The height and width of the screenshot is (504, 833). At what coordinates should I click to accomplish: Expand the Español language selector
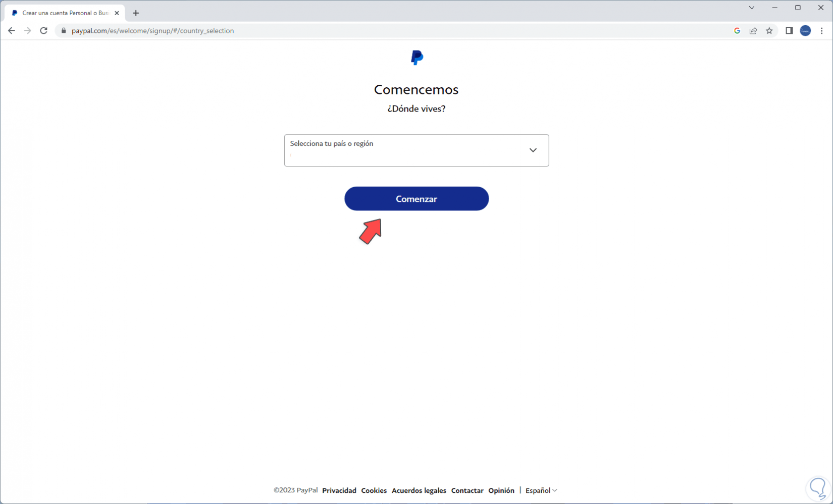[541, 490]
